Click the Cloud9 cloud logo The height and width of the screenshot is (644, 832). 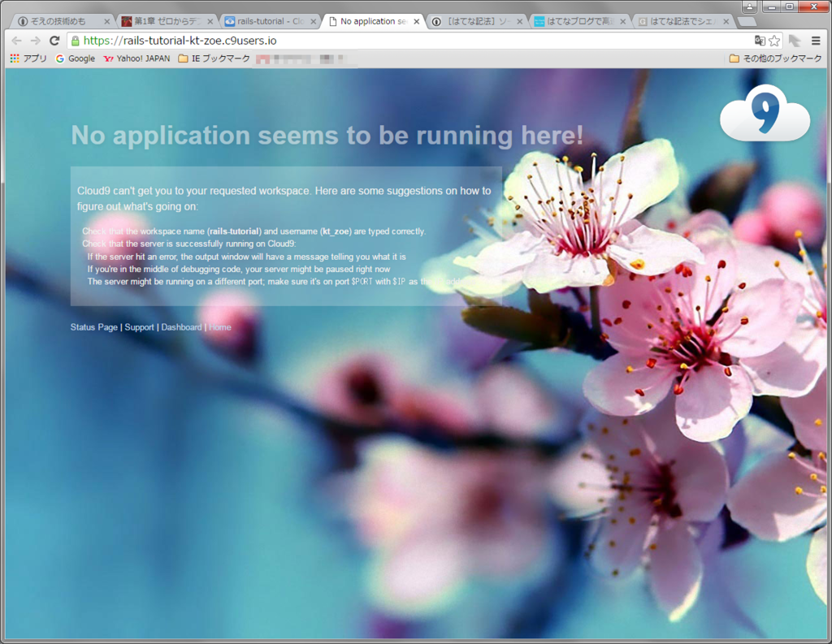765,112
